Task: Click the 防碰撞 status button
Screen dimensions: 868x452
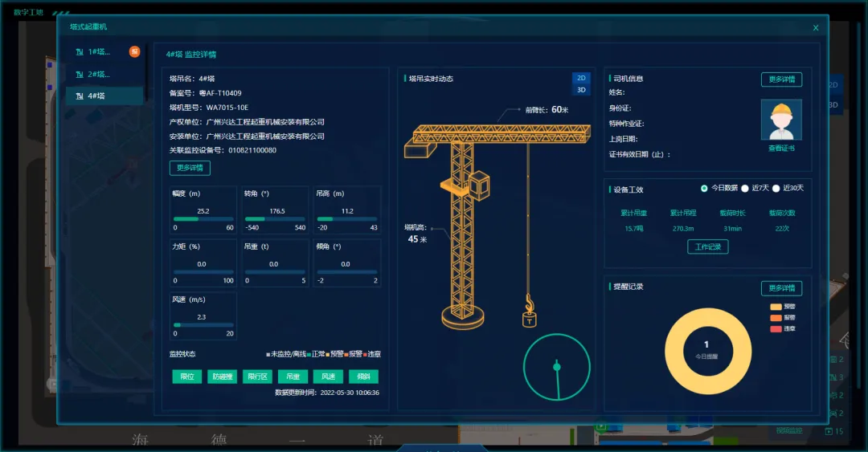Action: click(223, 377)
